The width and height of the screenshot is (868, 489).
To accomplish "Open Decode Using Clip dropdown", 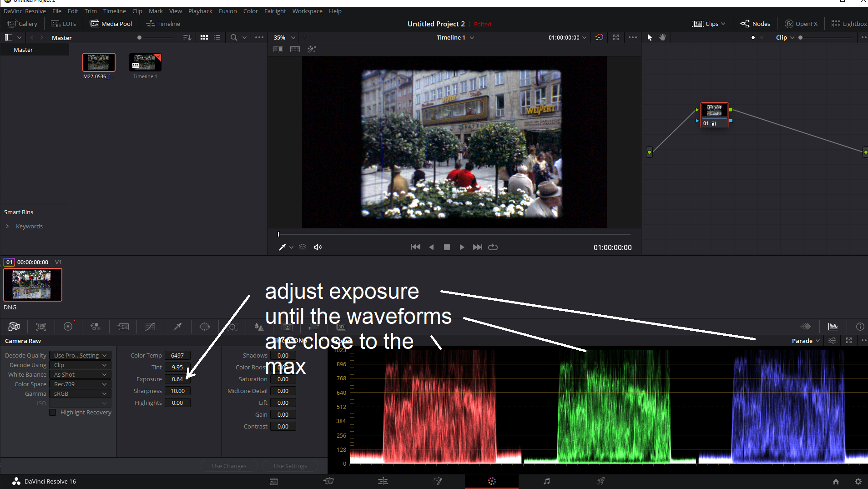I will pyautogui.click(x=80, y=365).
